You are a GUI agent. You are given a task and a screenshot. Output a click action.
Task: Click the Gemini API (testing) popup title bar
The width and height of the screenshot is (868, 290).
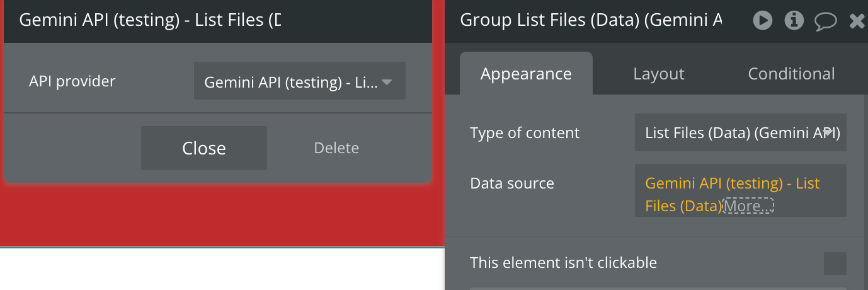150,21
